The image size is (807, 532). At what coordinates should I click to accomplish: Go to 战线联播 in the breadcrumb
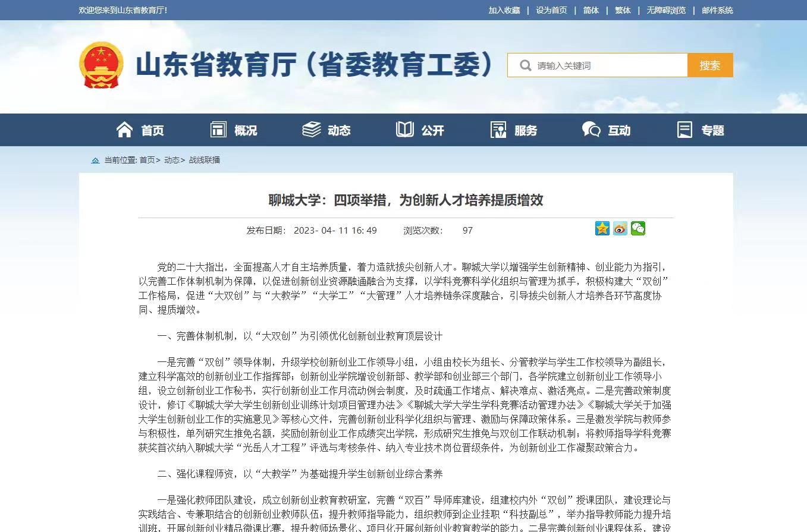tap(205, 160)
